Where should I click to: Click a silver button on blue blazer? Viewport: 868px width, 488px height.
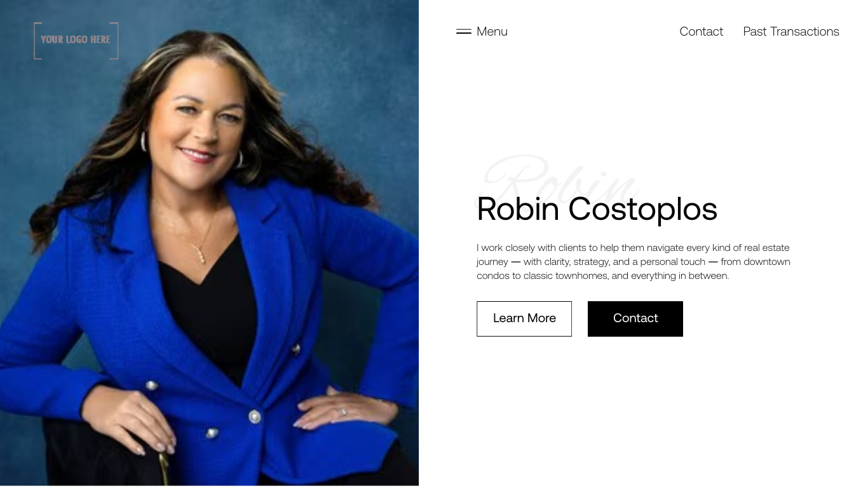[x=254, y=416]
